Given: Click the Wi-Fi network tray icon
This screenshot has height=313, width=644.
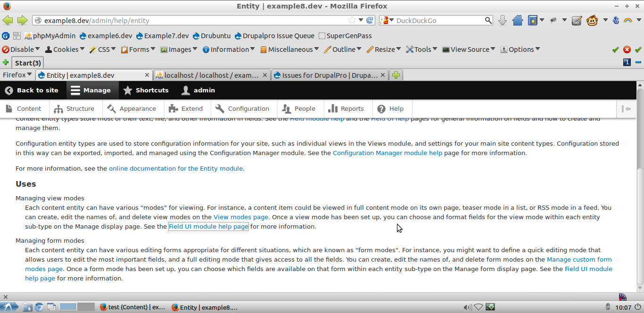Looking at the screenshot, I should tap(479, 307).
